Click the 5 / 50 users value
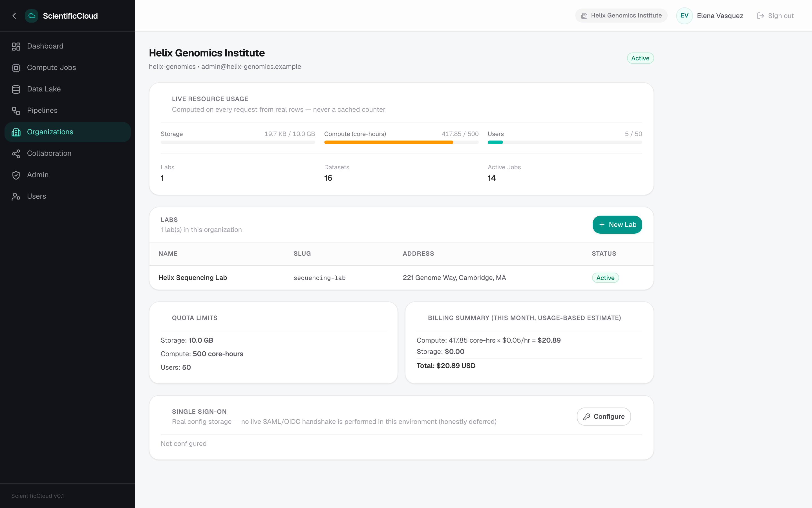 coord(634,134)
